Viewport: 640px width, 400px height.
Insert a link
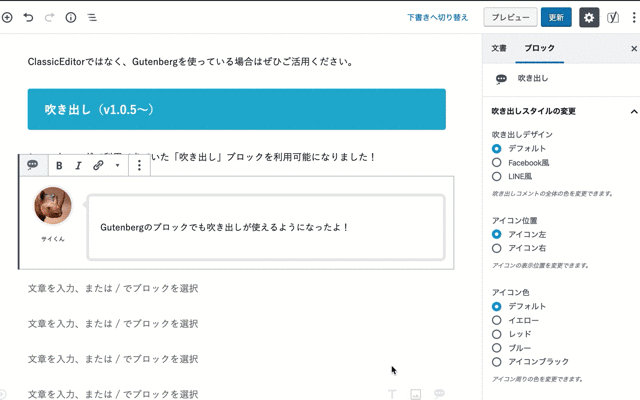click(x=98, y=165)
